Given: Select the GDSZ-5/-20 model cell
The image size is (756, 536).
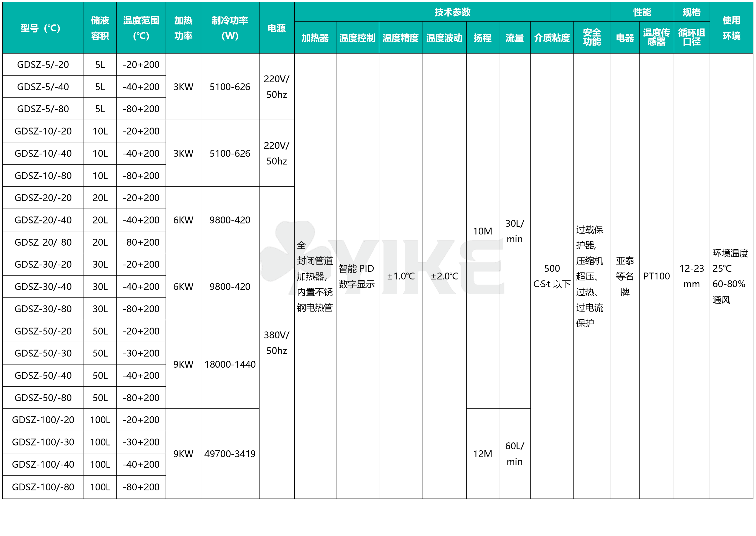Looking at the screenshot, I should pyautogui.click(x=43, y=65).
